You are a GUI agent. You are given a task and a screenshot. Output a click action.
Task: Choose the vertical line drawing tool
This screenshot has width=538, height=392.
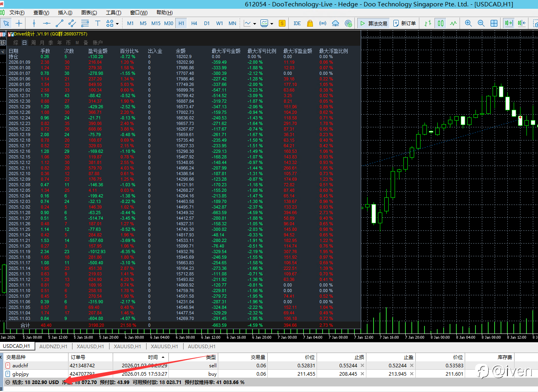[x=34, y=23]
